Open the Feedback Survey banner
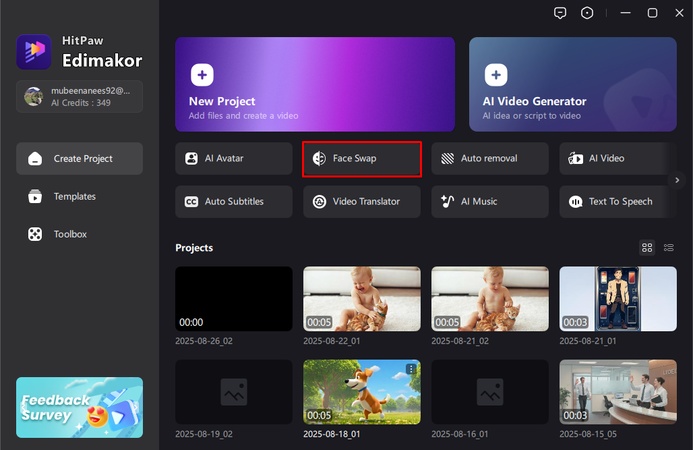The width and height of the screenshot is (693, 450). (80, 408)
